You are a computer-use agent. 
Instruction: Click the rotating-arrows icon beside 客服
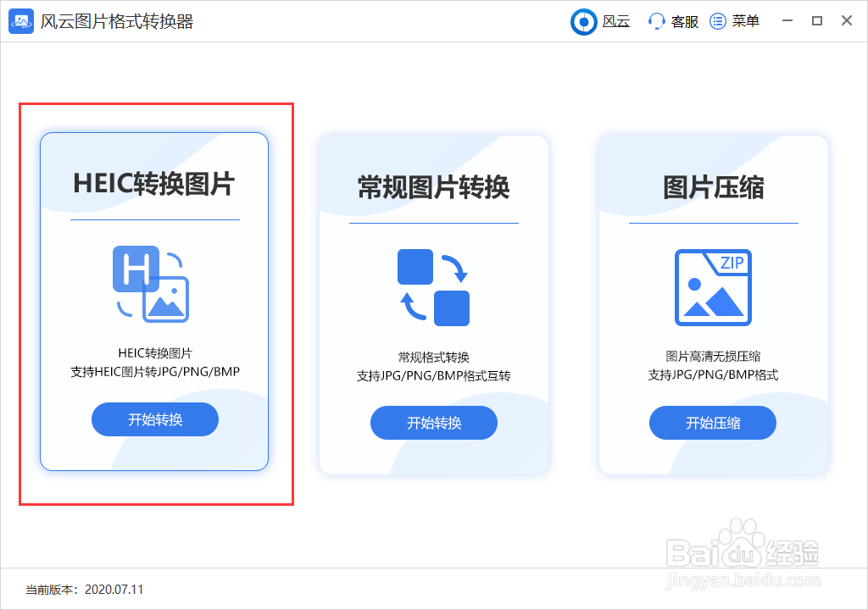point(657,21)
